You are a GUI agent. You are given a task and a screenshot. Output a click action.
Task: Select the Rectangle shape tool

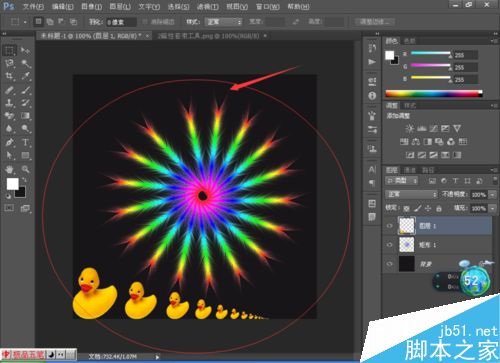coord(25,155)
